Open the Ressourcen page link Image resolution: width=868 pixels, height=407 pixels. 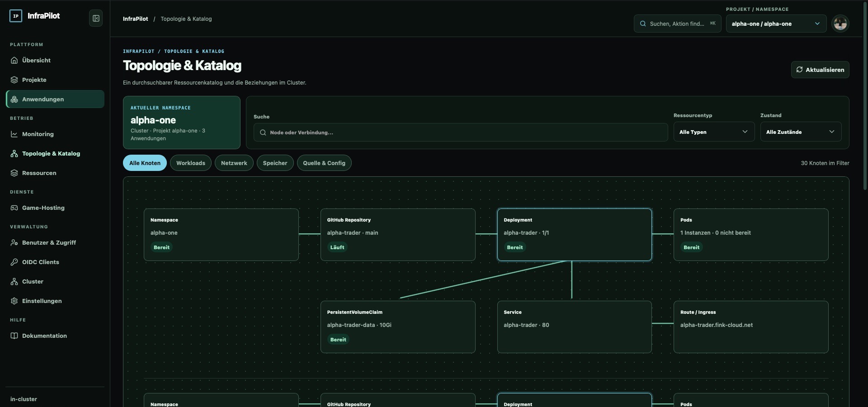click(55, 173)
